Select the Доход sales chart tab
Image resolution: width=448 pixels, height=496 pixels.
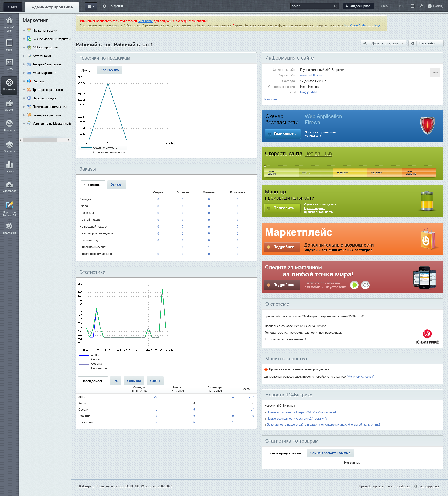click(x=86, y=70)
